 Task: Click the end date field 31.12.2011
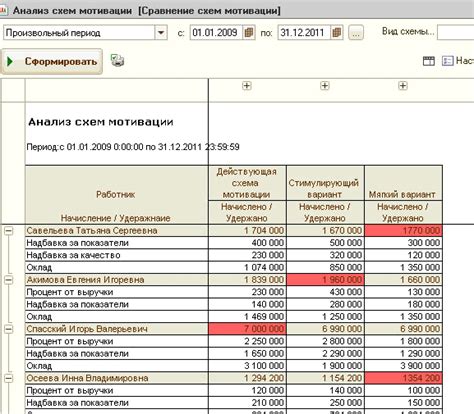(304, 33)
